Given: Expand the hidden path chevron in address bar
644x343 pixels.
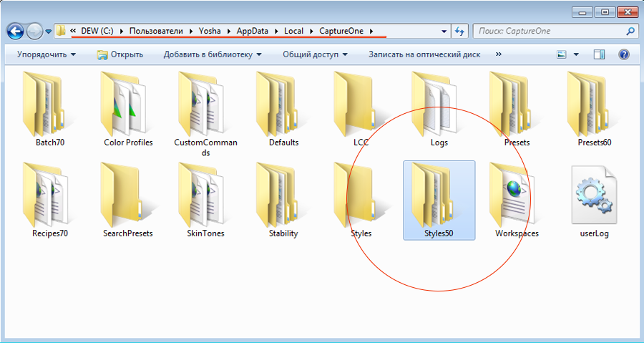Looking at the screenshot, I should [73, 31].
